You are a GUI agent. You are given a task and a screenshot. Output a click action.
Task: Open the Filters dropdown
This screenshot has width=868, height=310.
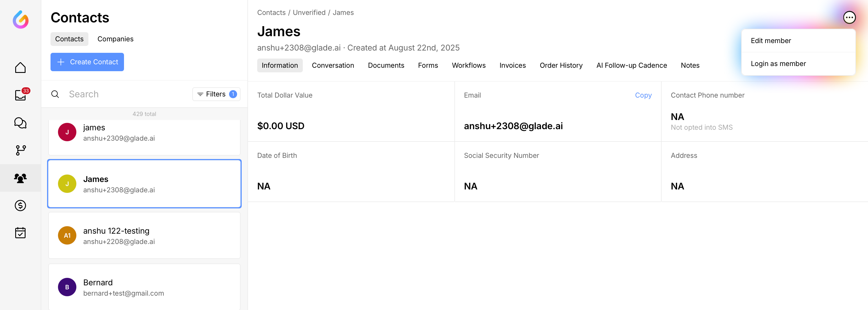[216, 94]
